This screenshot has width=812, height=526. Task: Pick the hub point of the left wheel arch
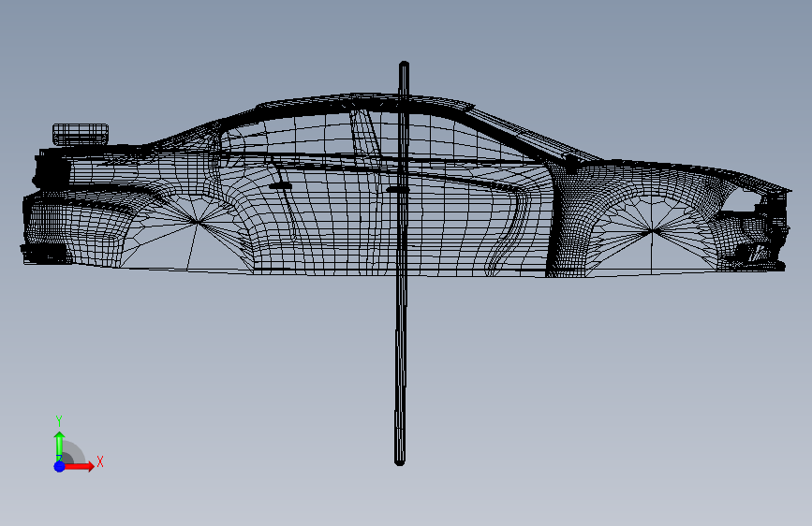[197, 222]
